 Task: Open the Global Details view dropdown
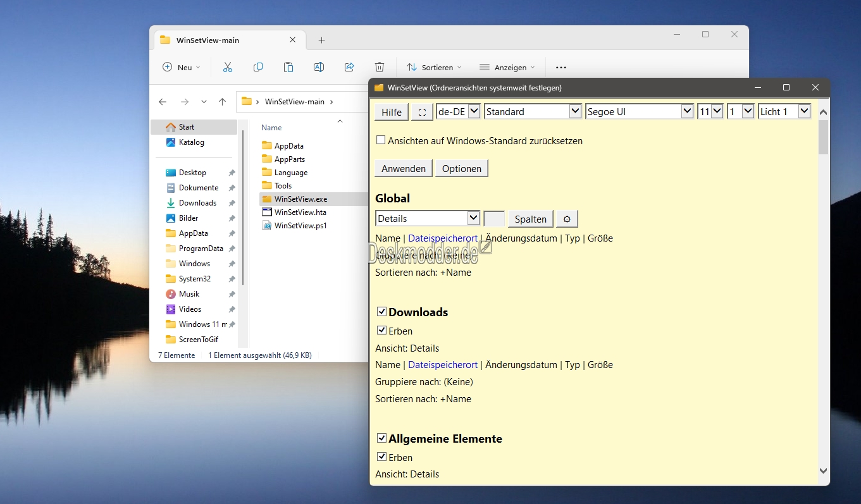click(x=428, y=218)
